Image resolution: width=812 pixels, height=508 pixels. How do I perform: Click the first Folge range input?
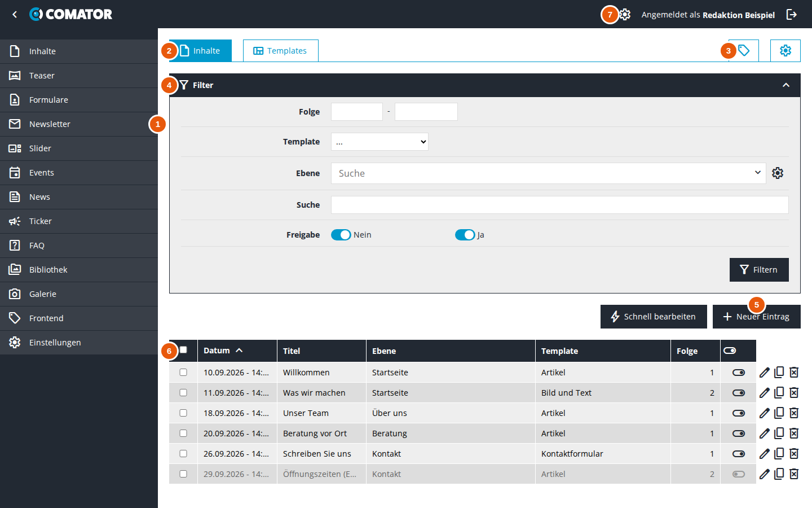click(x=357, y=112)
